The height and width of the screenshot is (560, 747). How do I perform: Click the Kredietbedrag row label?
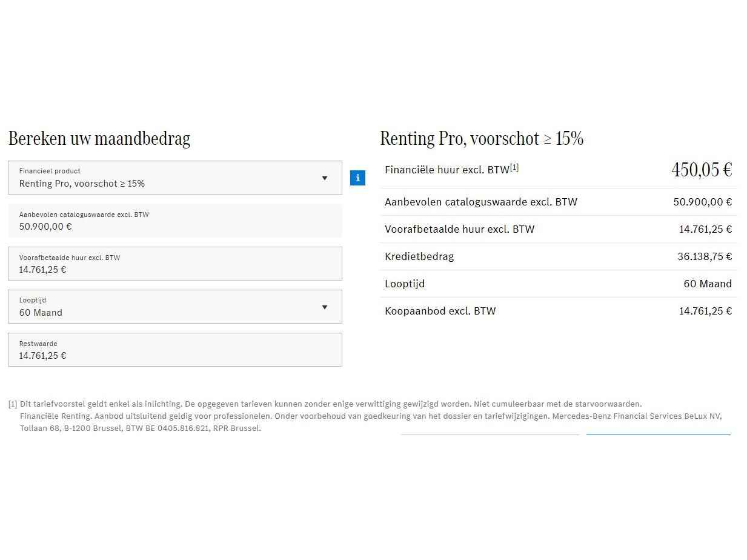click(419, 256)
